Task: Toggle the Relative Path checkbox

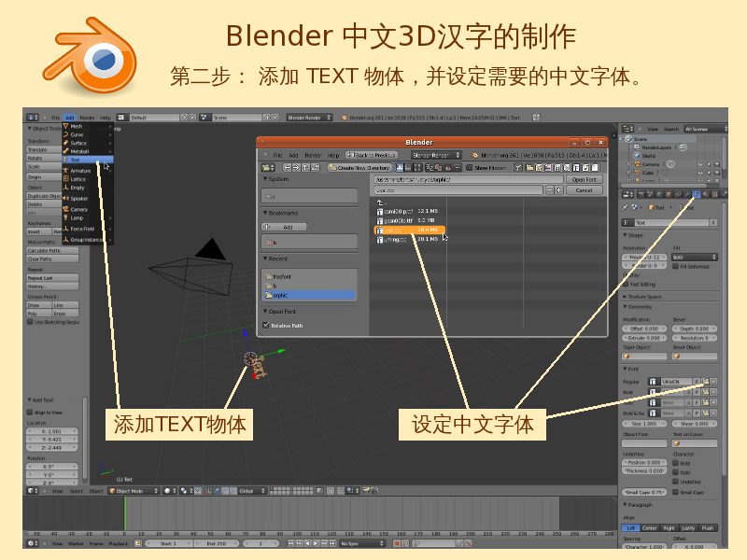Action: click(x=266, y=325)
